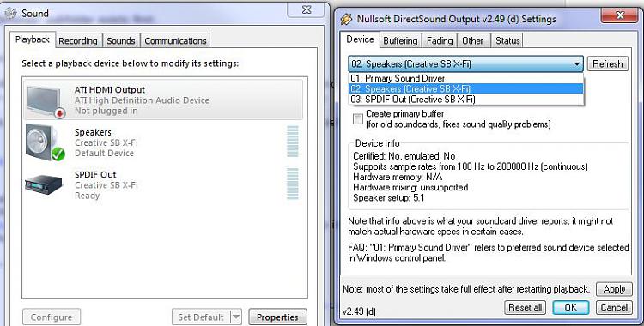
Task: Click the v2.49 (d) version label
Action: click(359, 311)
